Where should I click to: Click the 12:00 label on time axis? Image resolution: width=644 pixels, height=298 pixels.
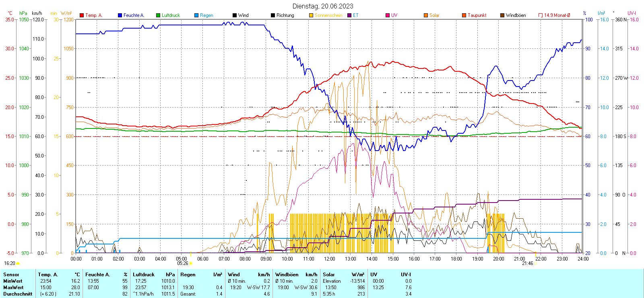(329, 259)
